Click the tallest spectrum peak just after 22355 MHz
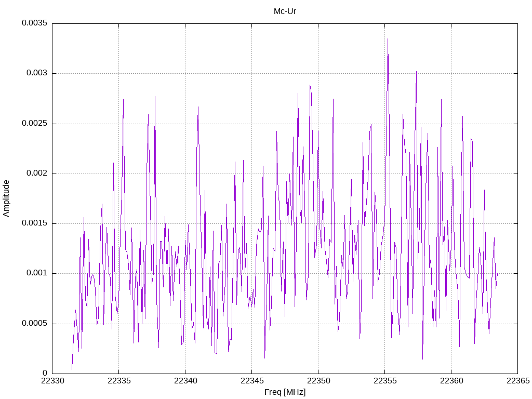The width and height of the screenshot is (532, 399). (388, 39)
